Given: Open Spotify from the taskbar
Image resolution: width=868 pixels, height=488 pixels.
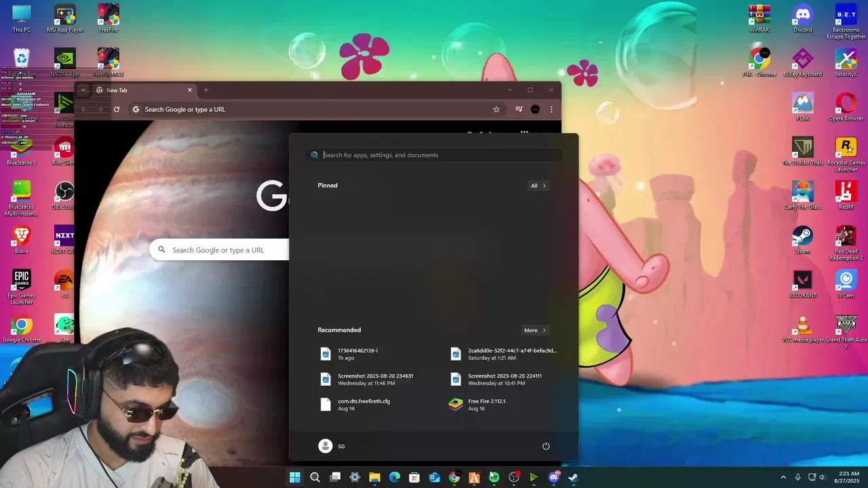Looking at the screenshot, I should [x=494, y=477].
